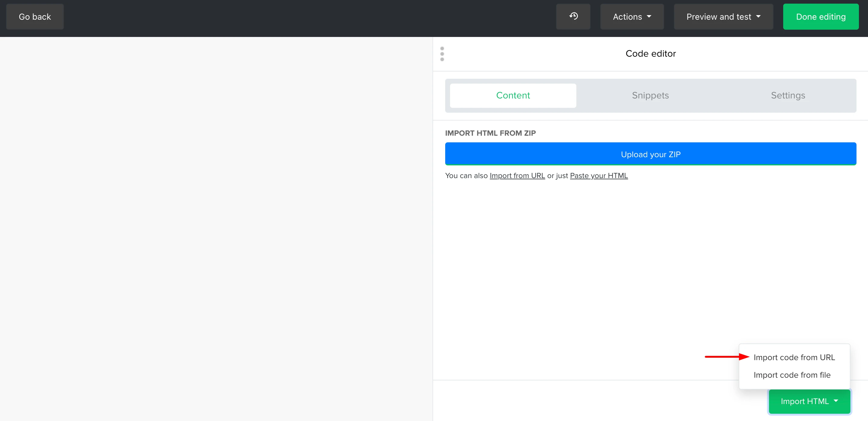
Task: Click the three-dot panel drag handle
Action: click(x=442, y=54)
